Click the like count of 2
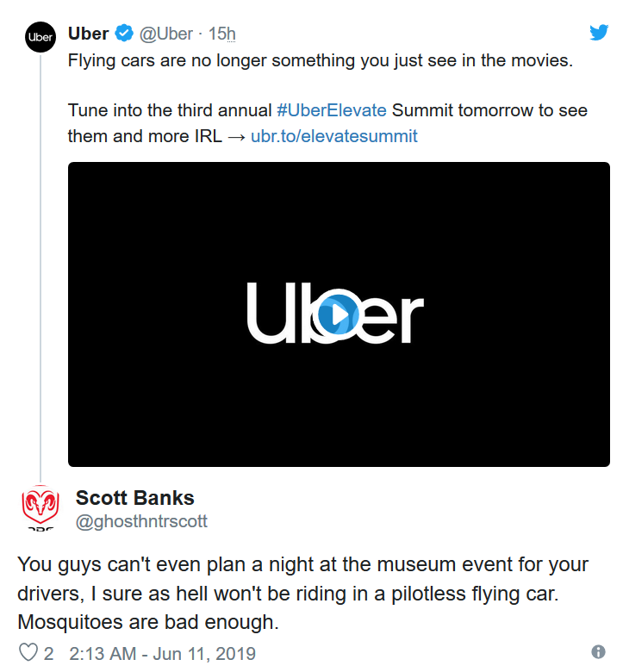The image size is (623, 672). (48, 653)
